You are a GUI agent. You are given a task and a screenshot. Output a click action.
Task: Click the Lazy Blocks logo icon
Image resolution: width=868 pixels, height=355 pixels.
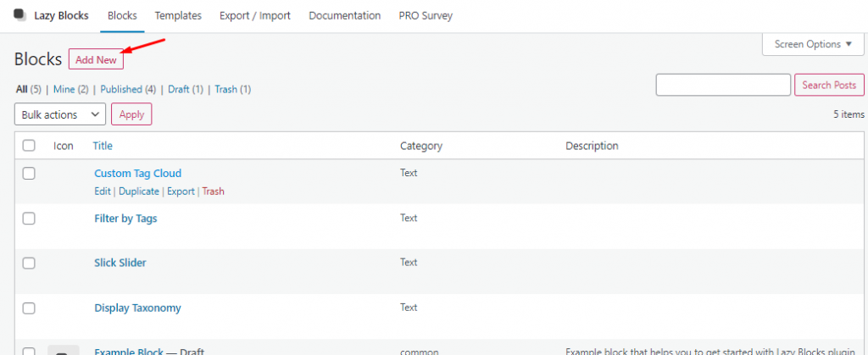(19, 15)
